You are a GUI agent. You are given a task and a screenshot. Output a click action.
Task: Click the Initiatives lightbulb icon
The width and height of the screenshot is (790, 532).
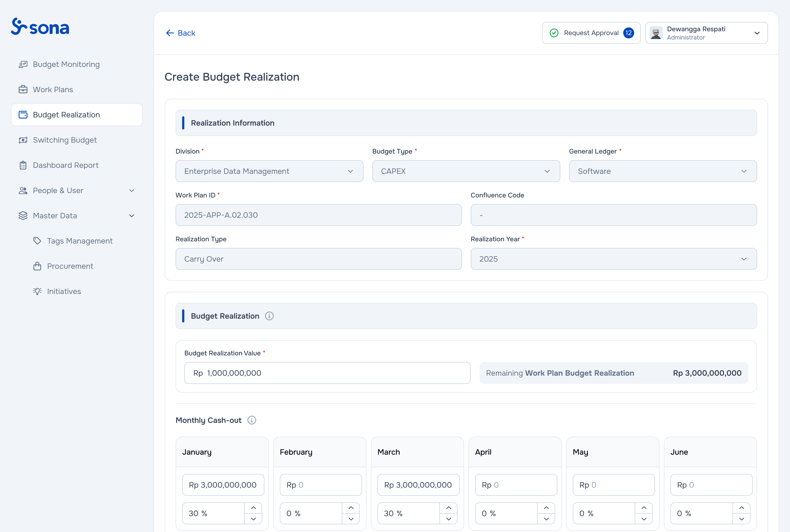[37, 292]
